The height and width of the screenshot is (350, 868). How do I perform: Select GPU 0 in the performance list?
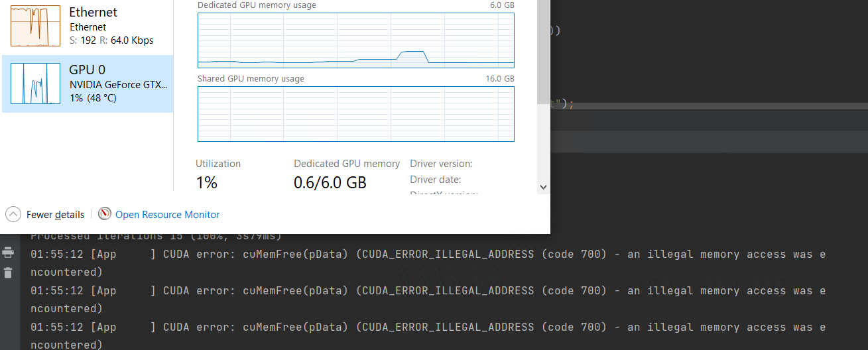tap(88, 84)
